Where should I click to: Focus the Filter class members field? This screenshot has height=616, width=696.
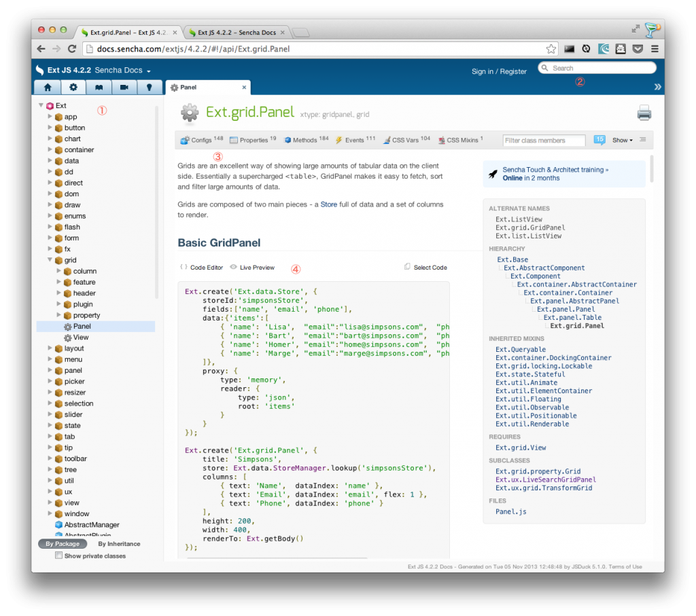pyautogui.click(x=544, y=140)
